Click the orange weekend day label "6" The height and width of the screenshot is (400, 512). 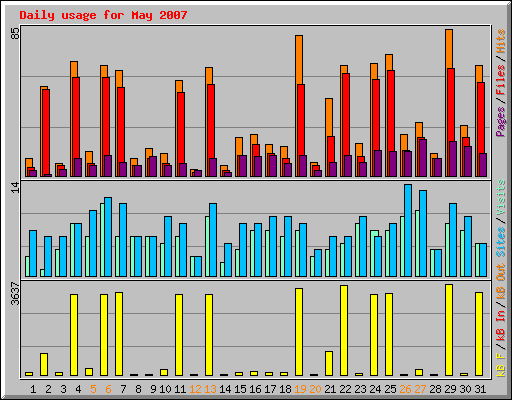(x=108, y=389)
